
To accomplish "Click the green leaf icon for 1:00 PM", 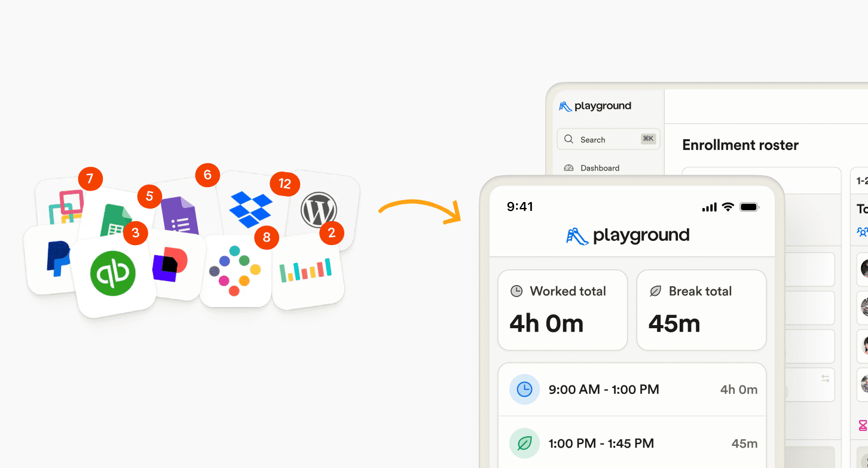I will pos(524,443).
